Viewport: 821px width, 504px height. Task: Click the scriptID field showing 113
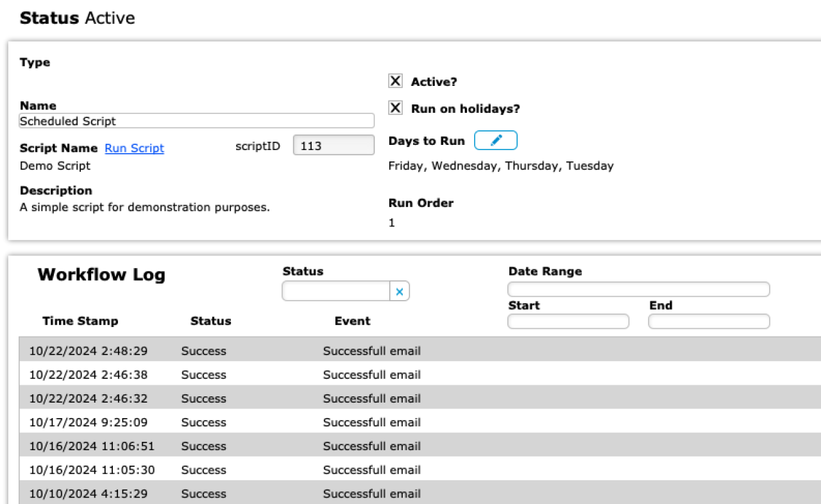(x=334, y=146)
